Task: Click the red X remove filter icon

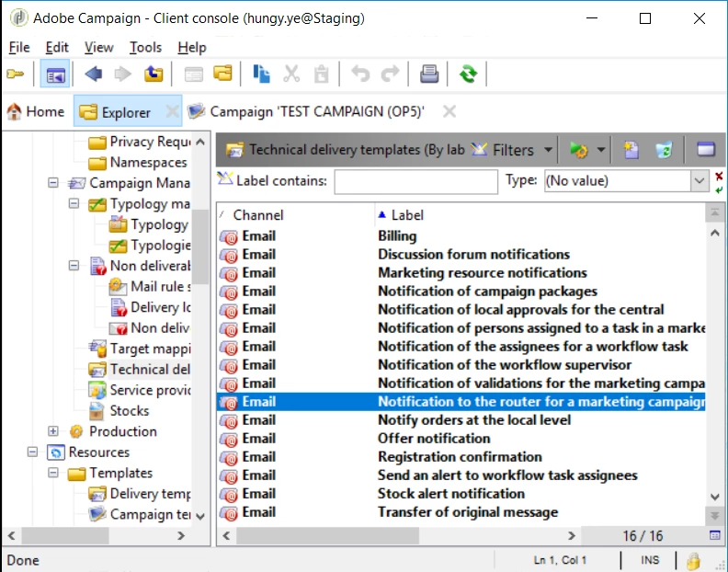Action: point(719,176)
